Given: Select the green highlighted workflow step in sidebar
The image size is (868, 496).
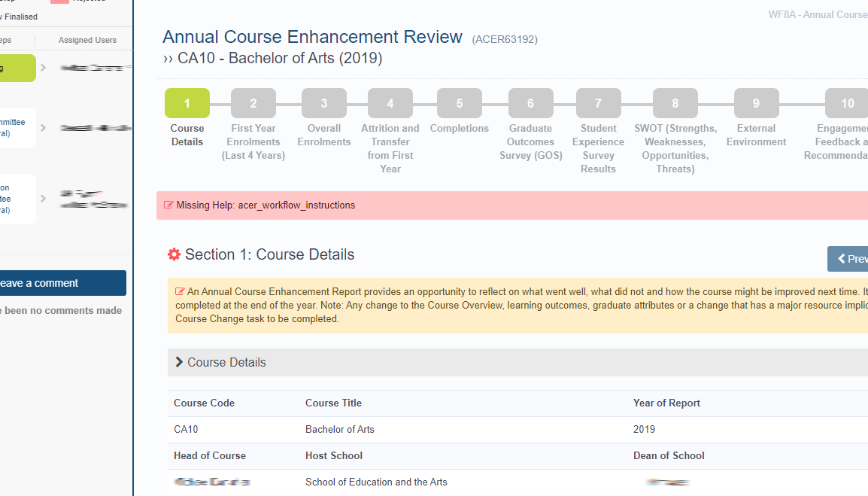Looking at the screenshot, I should 17,68.
